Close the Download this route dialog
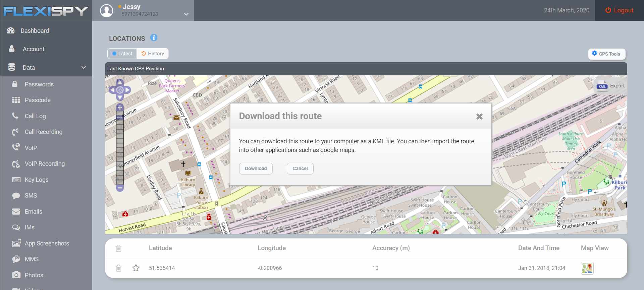 point(479,116)
